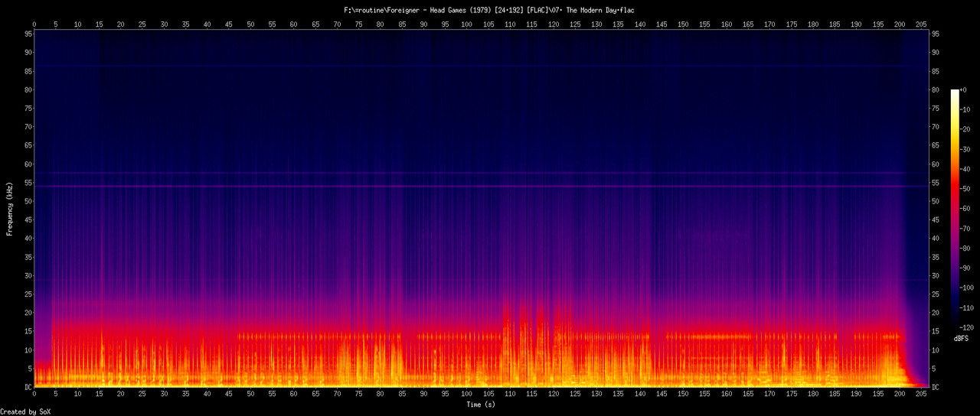The height and width of the screenshot is (416, 980).
Task: Click the '-90' value on the dBFS scale
Action: coord(965,268)
